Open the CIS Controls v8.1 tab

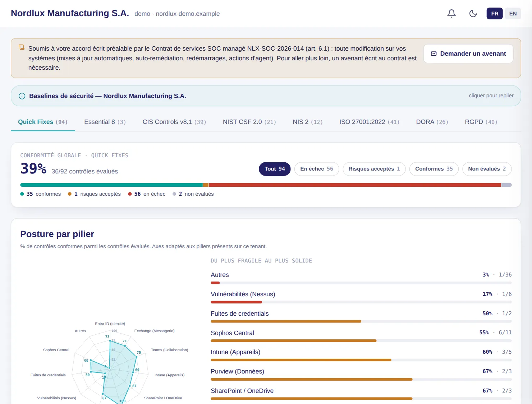pos(174,122)
